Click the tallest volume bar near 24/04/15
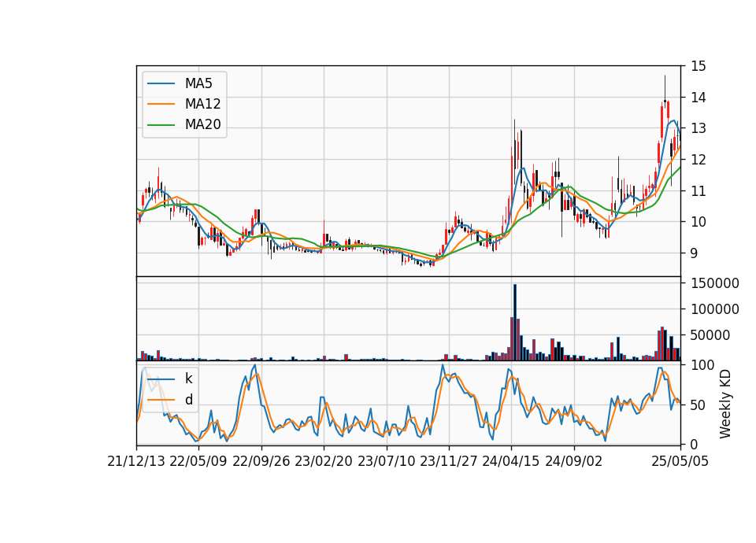Image resolution: width=756 pixels, height=543 pixels. click(x=515, y=323)
